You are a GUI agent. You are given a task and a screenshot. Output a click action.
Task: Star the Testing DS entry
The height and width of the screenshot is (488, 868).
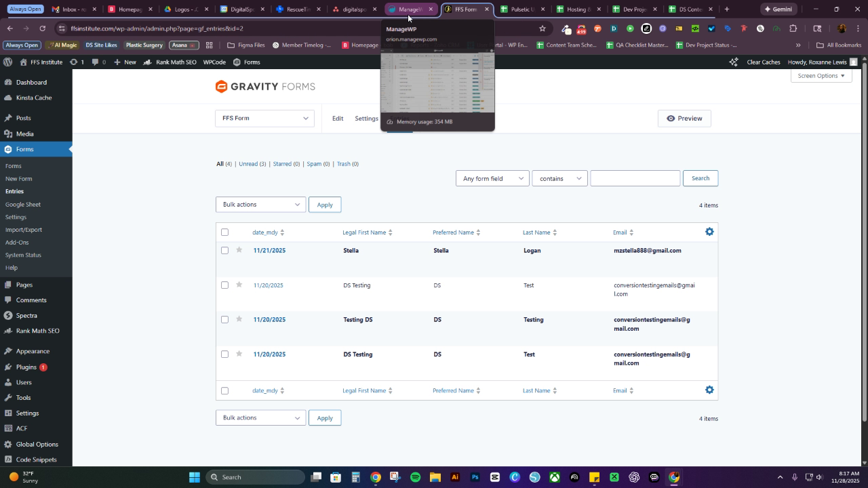(239, 319)
